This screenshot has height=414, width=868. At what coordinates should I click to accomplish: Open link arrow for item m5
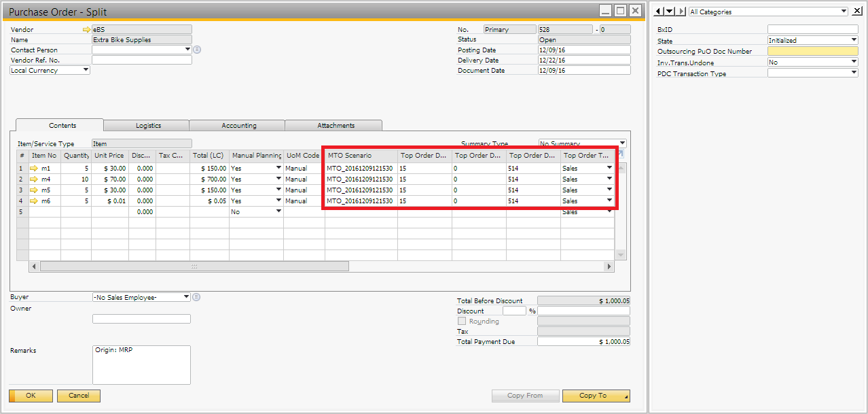pos(35,190)
